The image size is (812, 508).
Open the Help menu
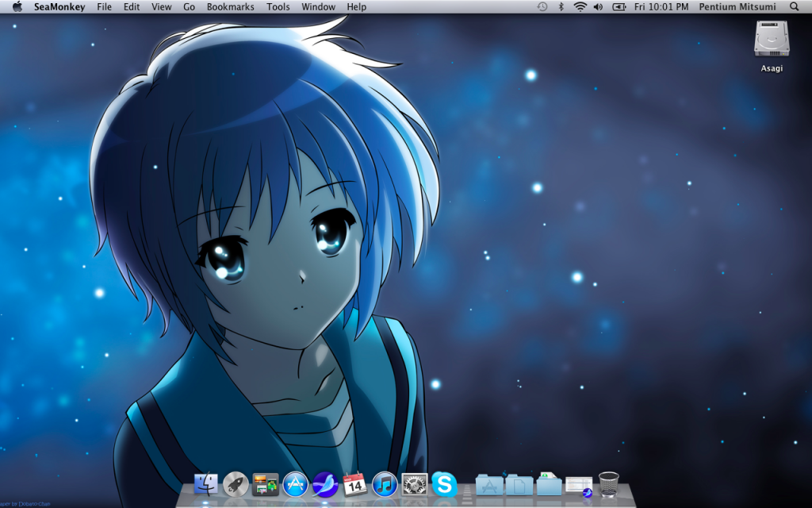tap(356, 6)
